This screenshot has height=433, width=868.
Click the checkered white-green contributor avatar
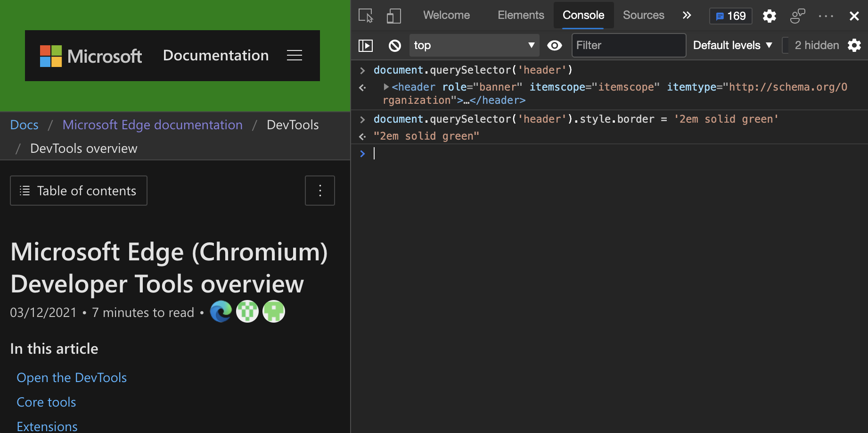tap(247, 311)
